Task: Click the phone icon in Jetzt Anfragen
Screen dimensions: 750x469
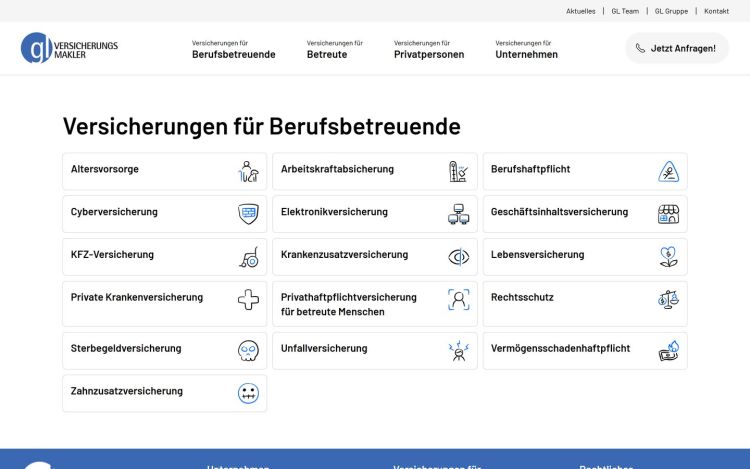Action: pos(640,48)
